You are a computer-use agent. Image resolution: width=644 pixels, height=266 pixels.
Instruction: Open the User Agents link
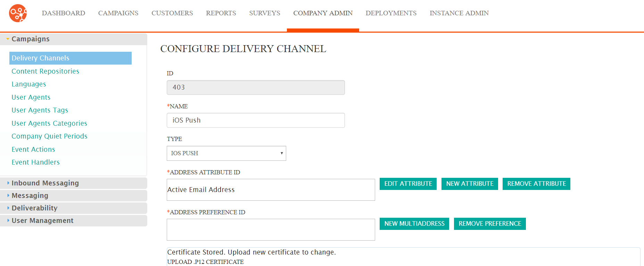[31, 97]
